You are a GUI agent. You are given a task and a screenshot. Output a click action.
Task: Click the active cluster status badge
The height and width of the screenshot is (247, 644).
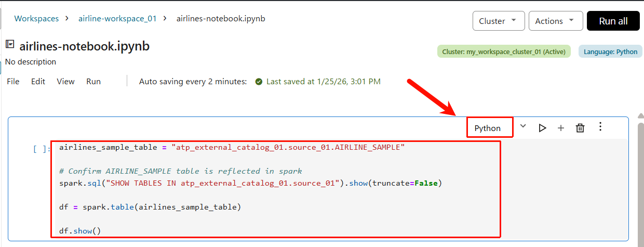coord(504,51)
